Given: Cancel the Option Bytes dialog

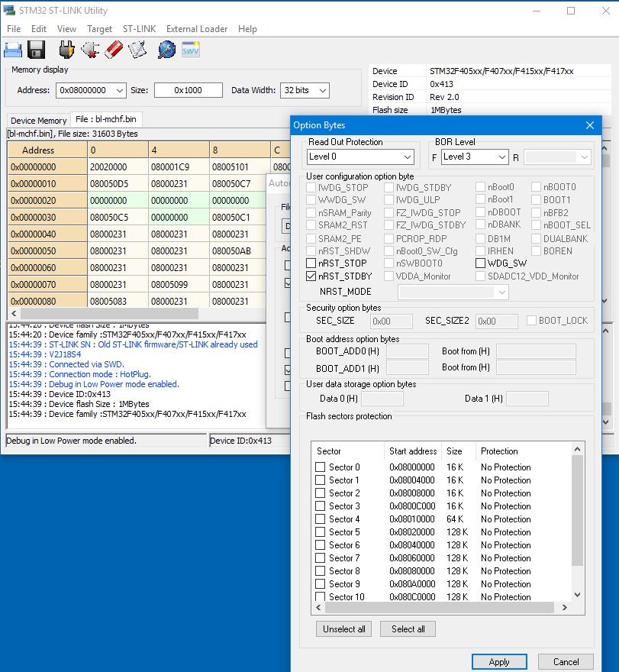Looking at the screenshot, I should pyautogui.click(x=566, y=662).
